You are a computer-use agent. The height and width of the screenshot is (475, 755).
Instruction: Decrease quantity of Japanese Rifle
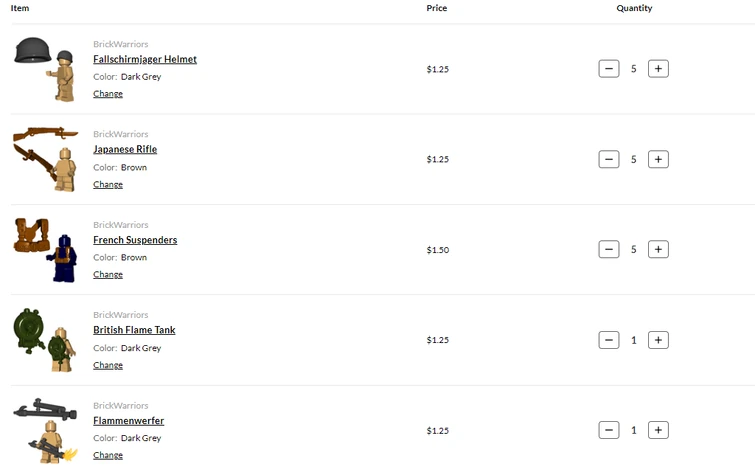click(x=609, y=159)
